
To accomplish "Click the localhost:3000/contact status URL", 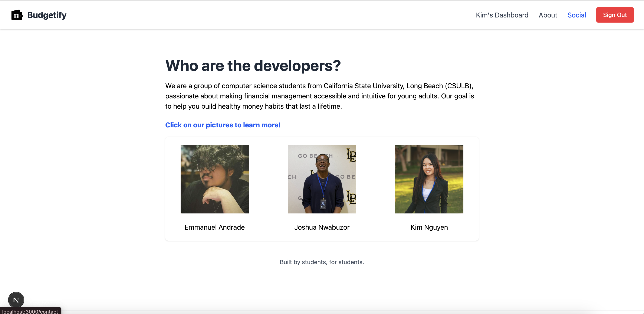I will pos(30,311).
